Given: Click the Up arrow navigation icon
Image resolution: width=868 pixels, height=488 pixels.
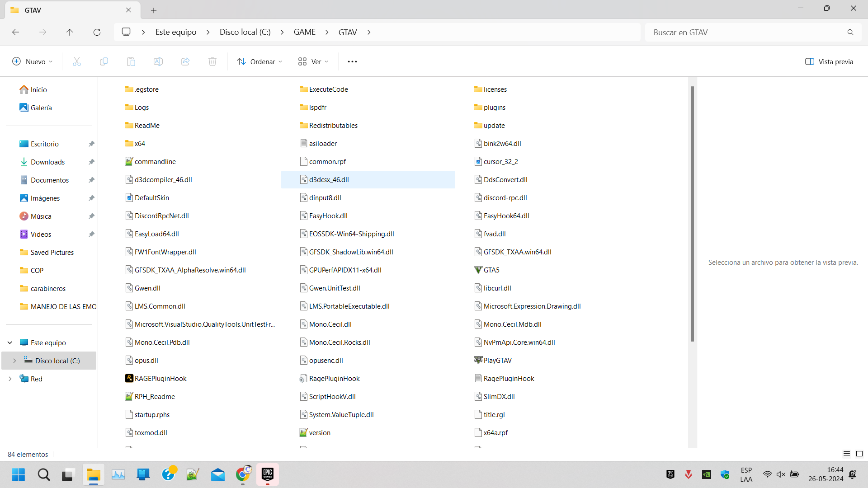Looking at the screenshot, I should (x=70, y=32).
